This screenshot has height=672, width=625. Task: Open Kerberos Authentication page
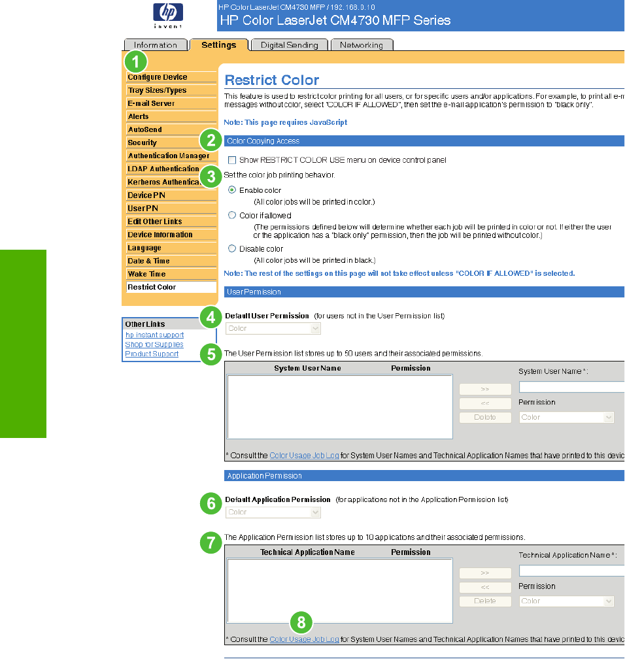[x=171, y=182]
